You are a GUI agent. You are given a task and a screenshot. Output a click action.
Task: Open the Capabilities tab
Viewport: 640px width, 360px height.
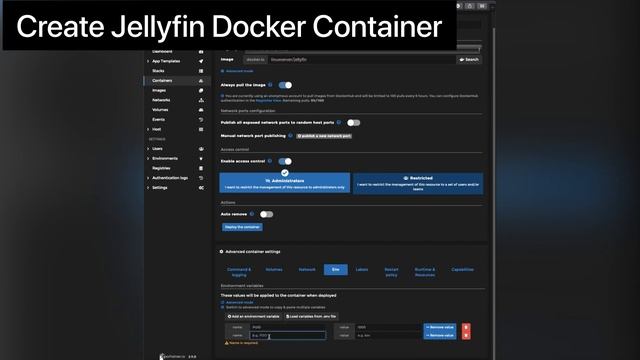click(462, 270)
